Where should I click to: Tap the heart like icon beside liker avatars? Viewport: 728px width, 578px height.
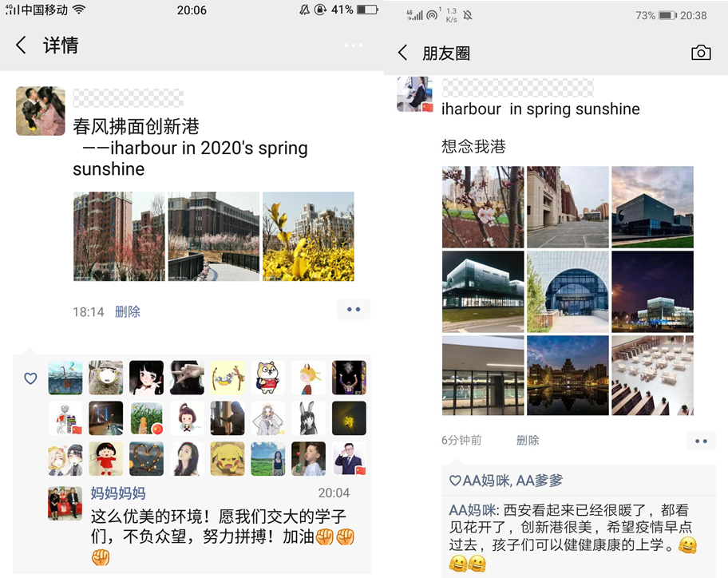coord(30,378)
